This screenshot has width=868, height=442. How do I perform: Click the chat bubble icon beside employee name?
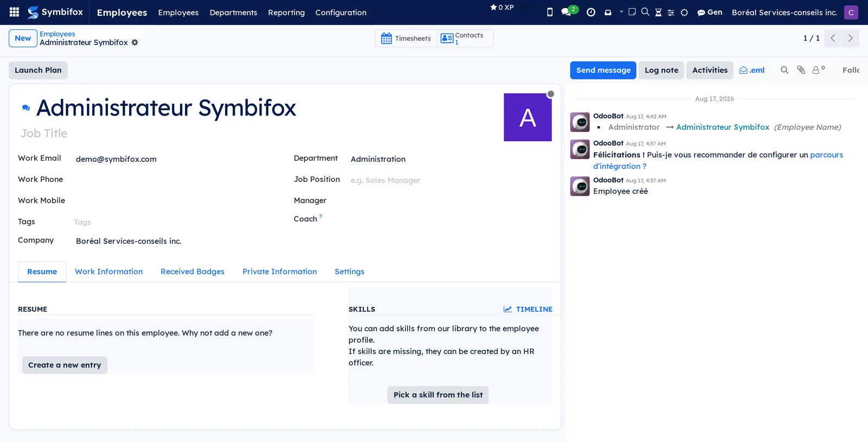pyautogui.click(x=25, y=108)
